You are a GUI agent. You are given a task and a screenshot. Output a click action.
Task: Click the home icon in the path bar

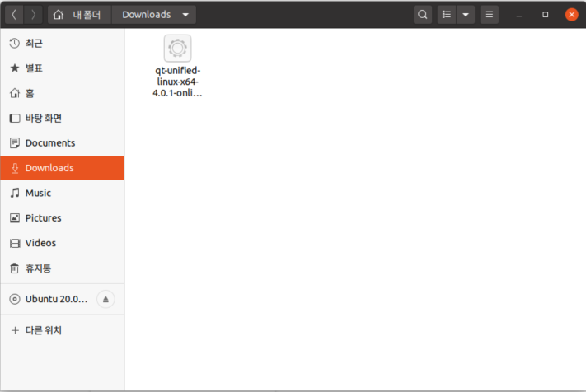[x=58, y=15]
